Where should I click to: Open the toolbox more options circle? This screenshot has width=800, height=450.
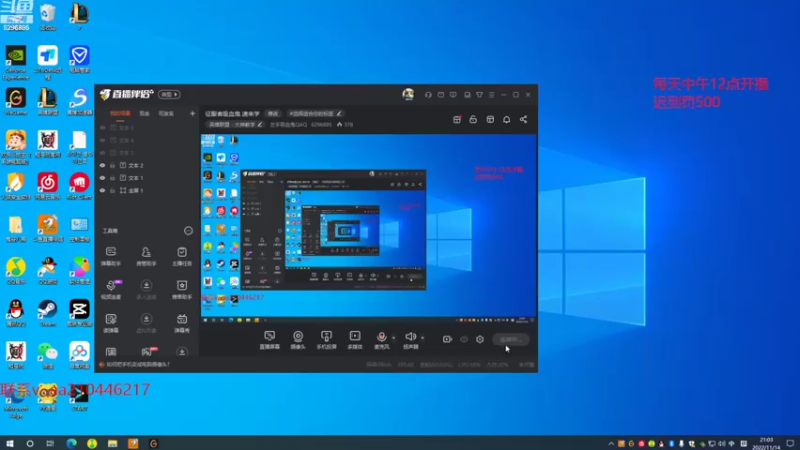point(188,231)
